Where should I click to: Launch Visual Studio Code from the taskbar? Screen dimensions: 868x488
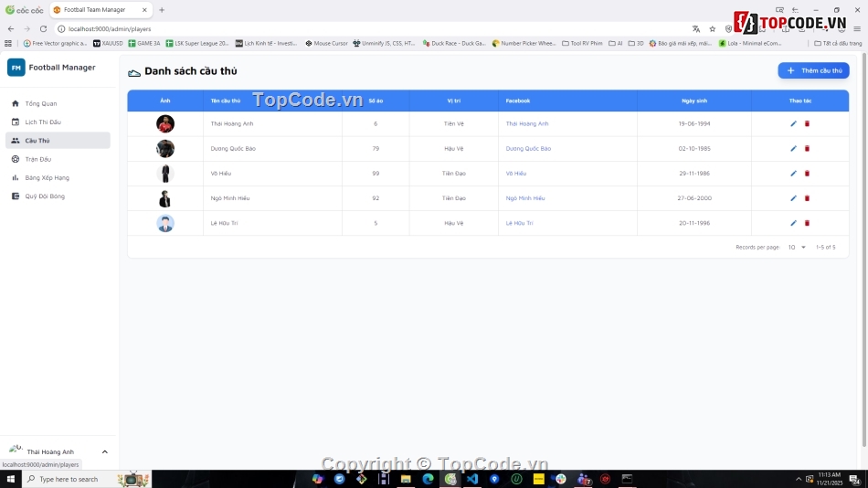click(x=472, y=479)
